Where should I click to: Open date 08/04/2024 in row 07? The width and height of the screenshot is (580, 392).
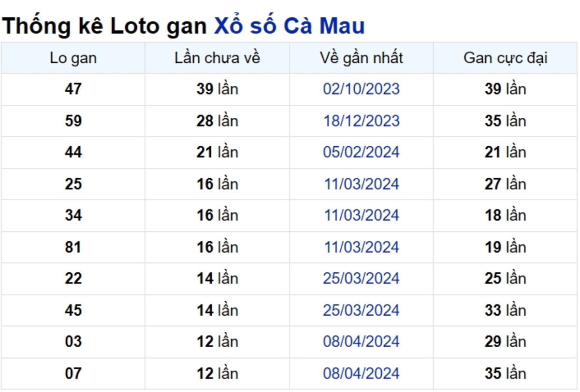point(362,374)
